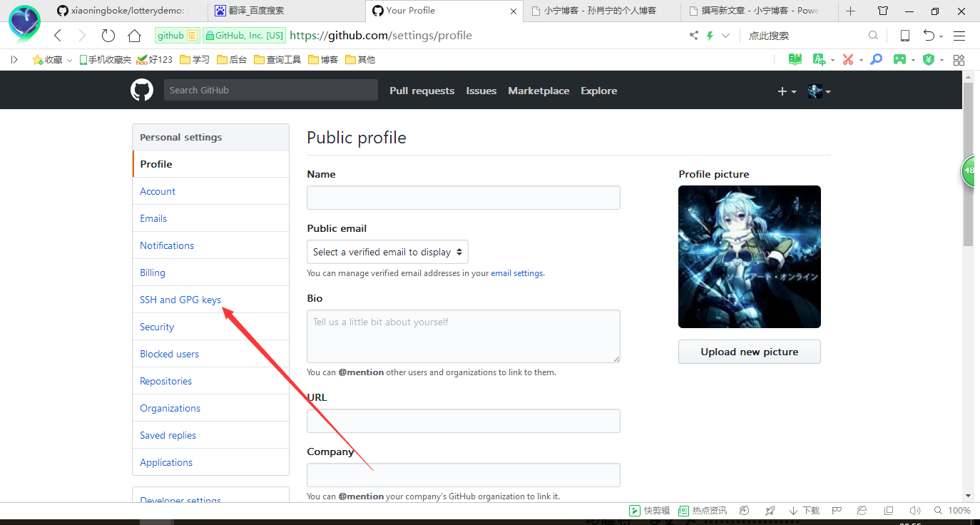Open the Public email select dropdown
Viewport: 980px width, 525px height.
[387, 252]
